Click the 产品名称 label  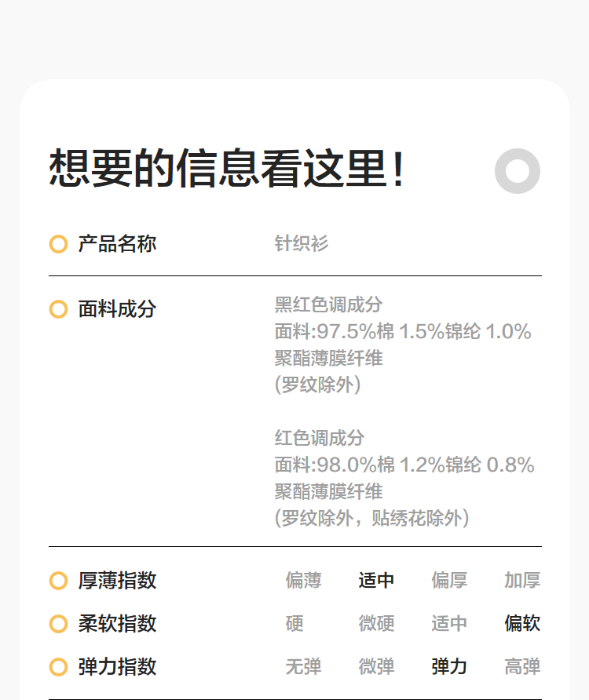click(x=117, y=244)
